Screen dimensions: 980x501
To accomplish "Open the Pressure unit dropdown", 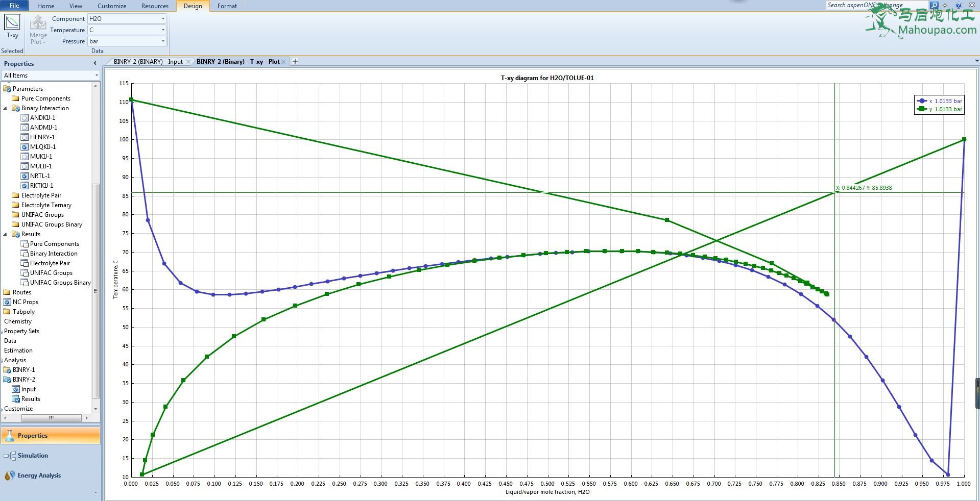I will (x=163, y=41).
